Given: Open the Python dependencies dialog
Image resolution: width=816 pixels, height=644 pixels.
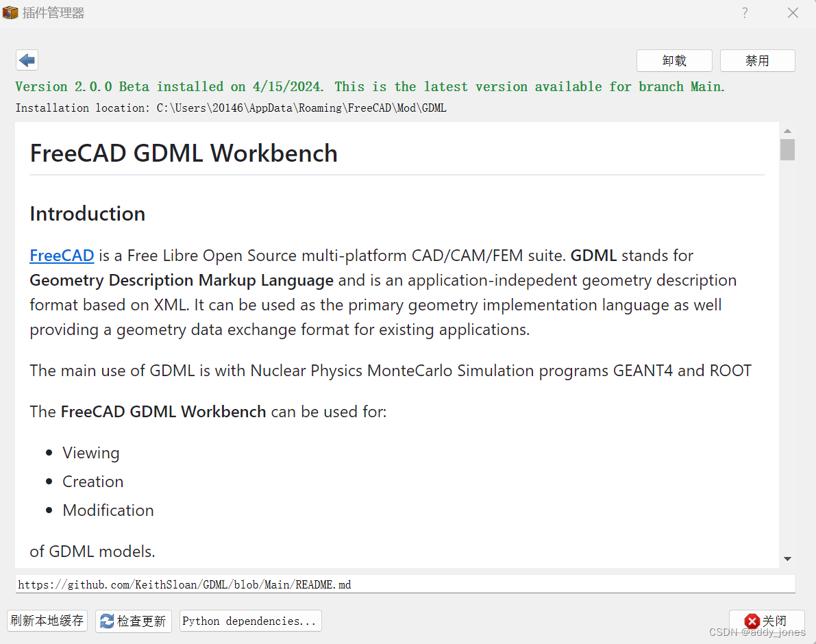Looking at the screenshot, I should [x=250, y=621].
